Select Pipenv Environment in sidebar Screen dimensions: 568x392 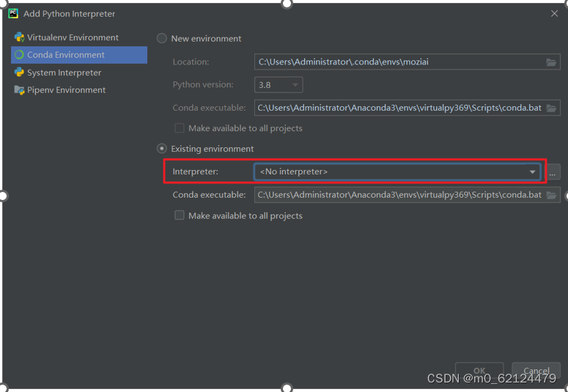point(79,90)
